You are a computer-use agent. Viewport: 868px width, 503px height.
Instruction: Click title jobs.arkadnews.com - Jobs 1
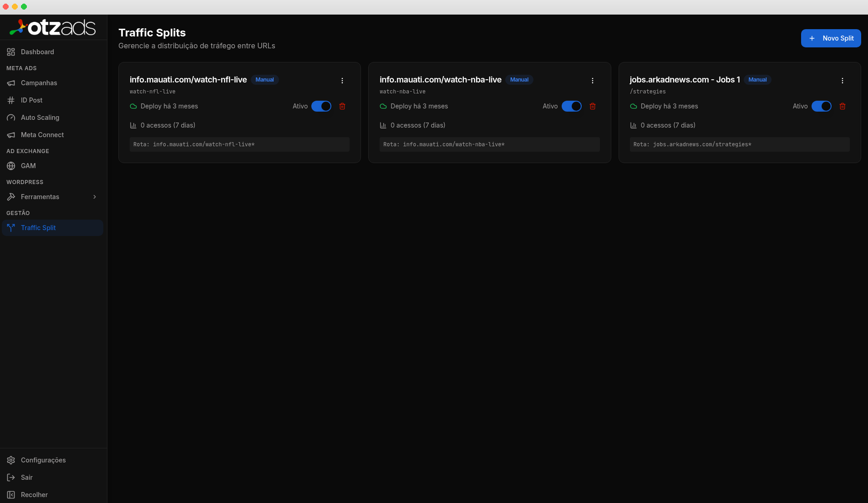point(685,80)
